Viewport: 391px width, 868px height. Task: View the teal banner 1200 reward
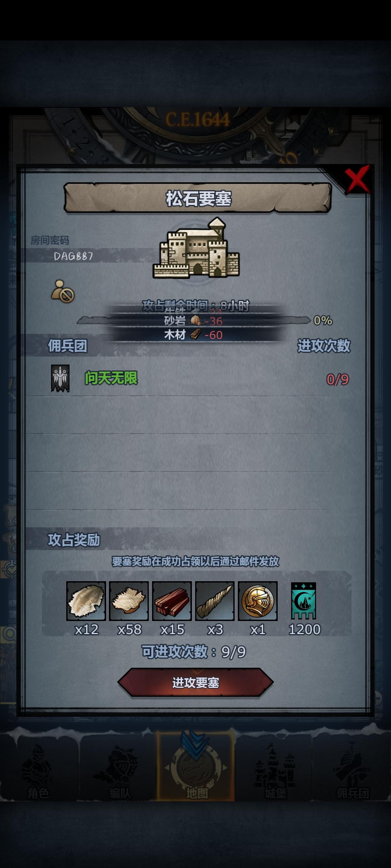point(304,601)
